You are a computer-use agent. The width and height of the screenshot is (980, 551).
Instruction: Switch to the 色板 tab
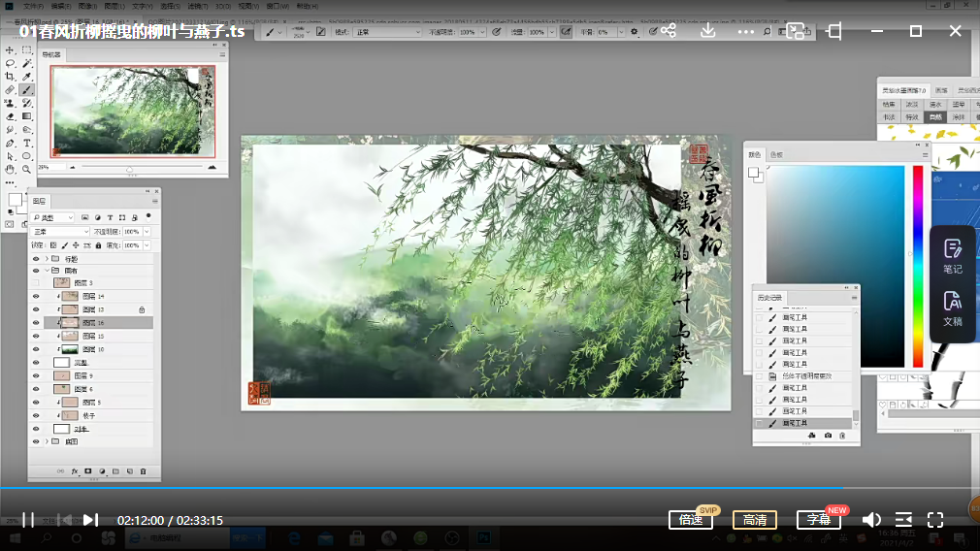(776, 155)
